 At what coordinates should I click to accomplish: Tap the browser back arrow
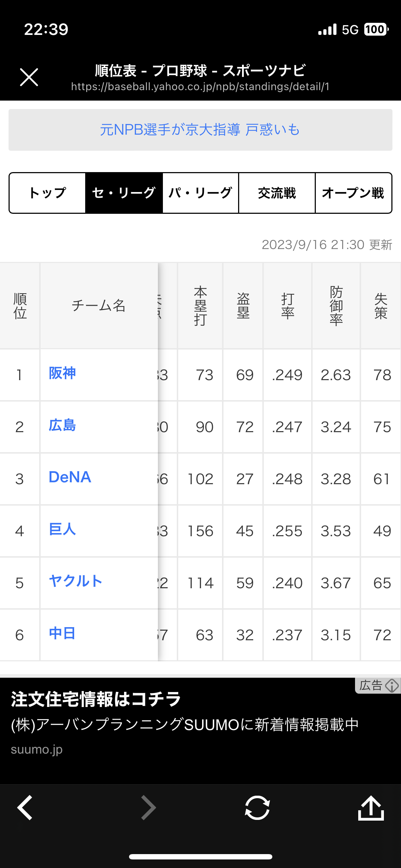pyautogui.click(x=25, y=807)
